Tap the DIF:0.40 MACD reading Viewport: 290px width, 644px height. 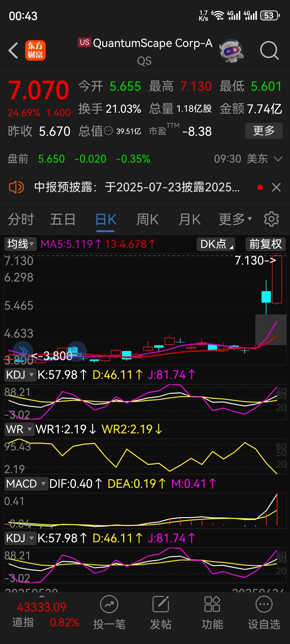[x=76, y=484]
